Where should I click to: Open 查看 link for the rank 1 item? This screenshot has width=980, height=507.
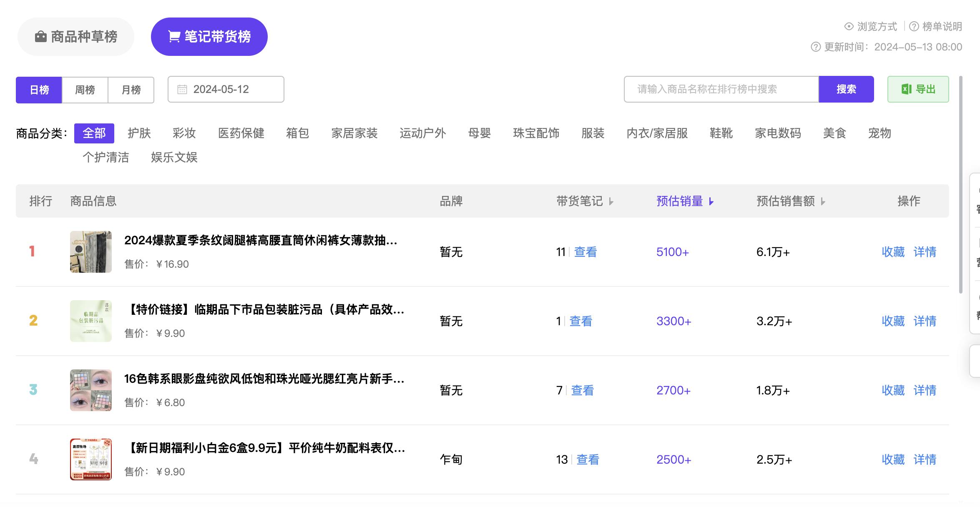coord(586,252)
